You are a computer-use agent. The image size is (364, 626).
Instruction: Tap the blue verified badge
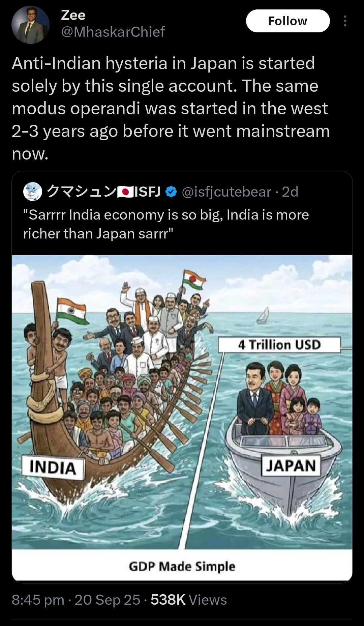171,192
